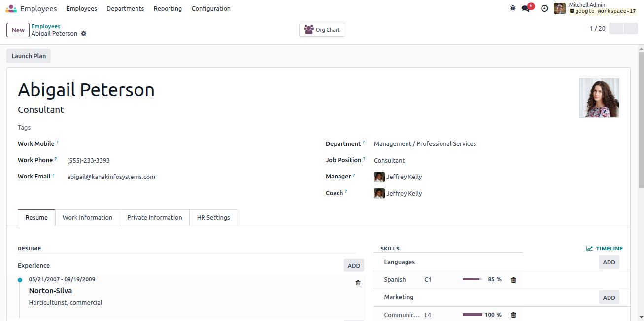Delete the Communication skill row
This screenshot has height=321, width=644.
point(513,315)
